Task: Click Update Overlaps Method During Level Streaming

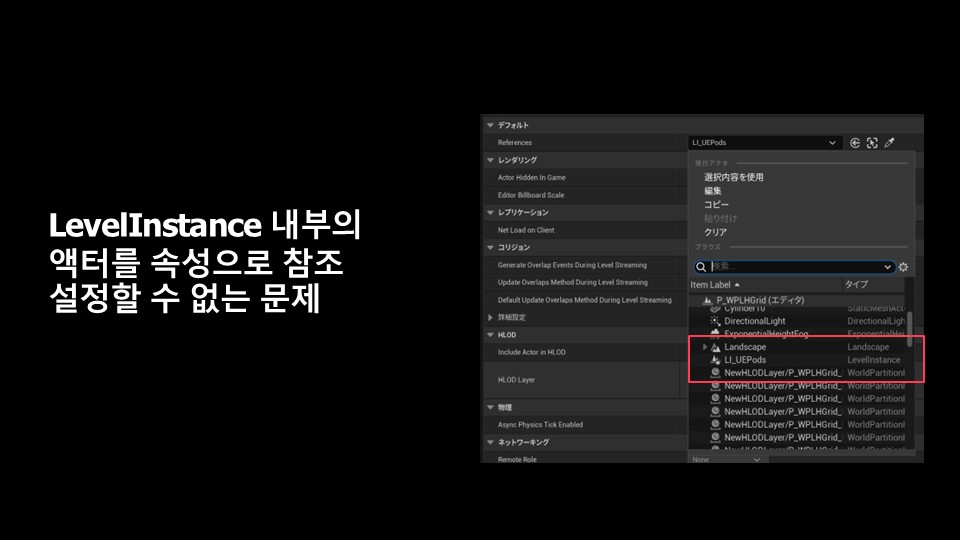Action: pyautogui.click(x=572, y=282)
